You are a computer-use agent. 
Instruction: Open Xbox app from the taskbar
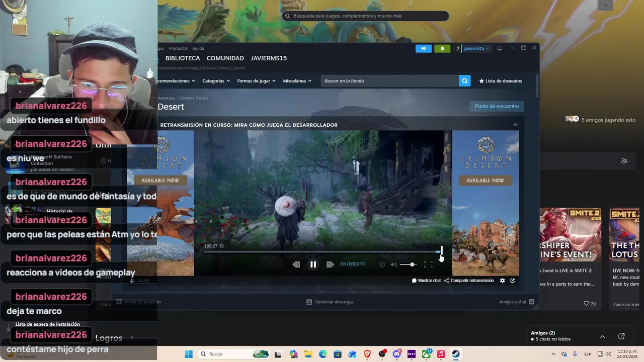tap(427, 354)
